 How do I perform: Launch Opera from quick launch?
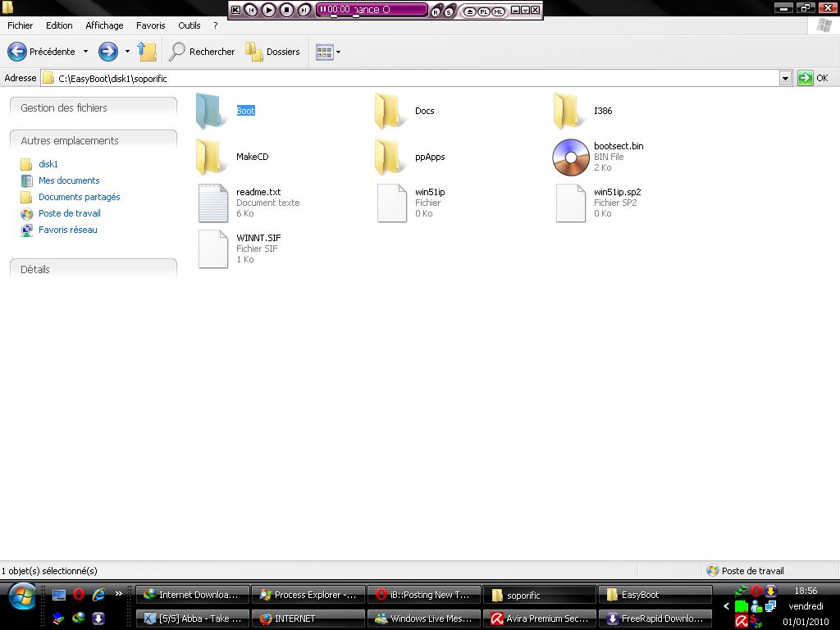click(79, 594)
